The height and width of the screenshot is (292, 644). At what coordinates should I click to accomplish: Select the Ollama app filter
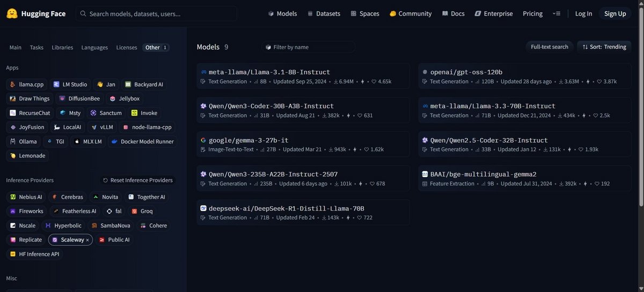click(24, 142)
